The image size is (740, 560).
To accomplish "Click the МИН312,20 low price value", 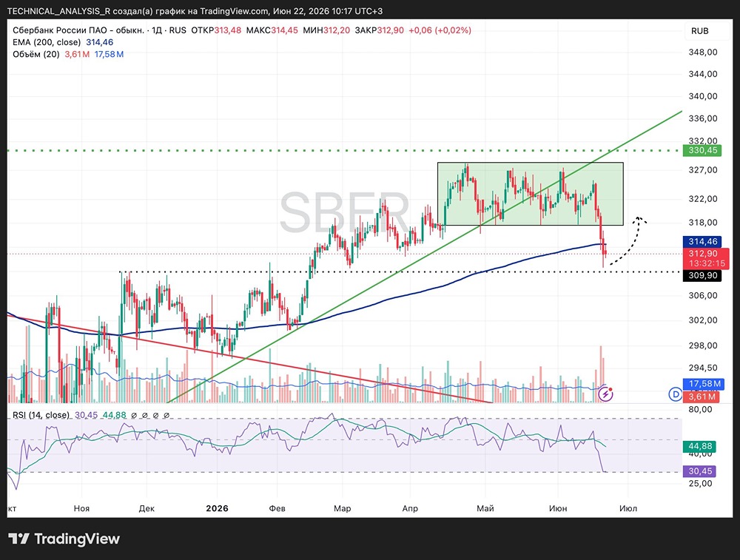I will click(x=326, y=30).
